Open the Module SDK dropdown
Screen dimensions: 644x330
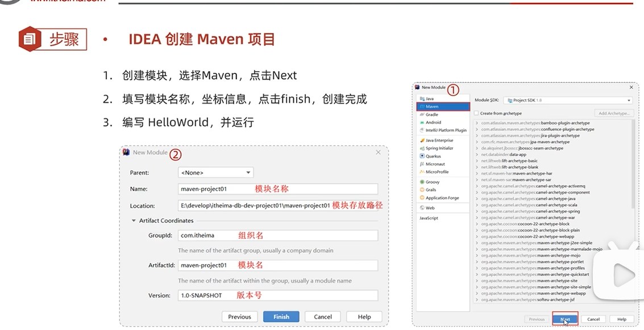tap(568, 100)
